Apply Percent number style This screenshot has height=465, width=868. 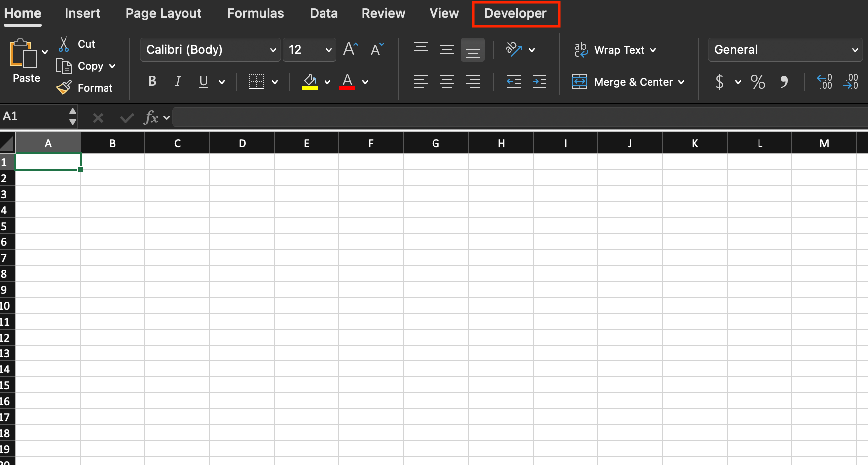(758, 82)
